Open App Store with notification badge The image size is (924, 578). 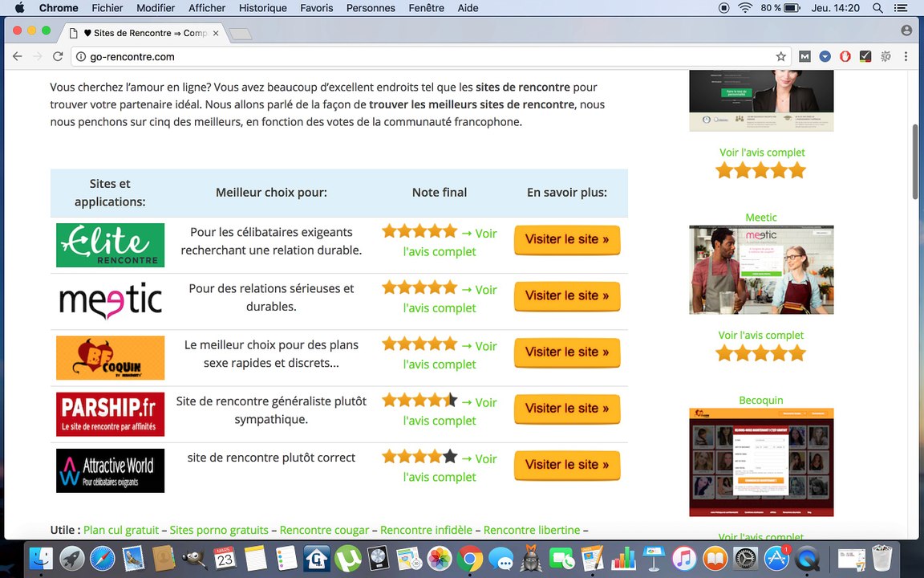[776, 558]
